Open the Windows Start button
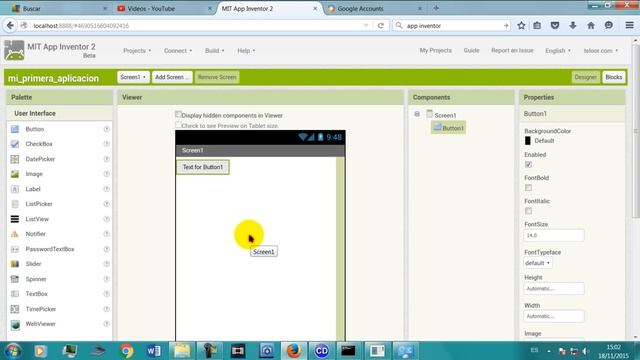Image resolution: width=640 pixels, height=360 pixels. click(13, 351)
